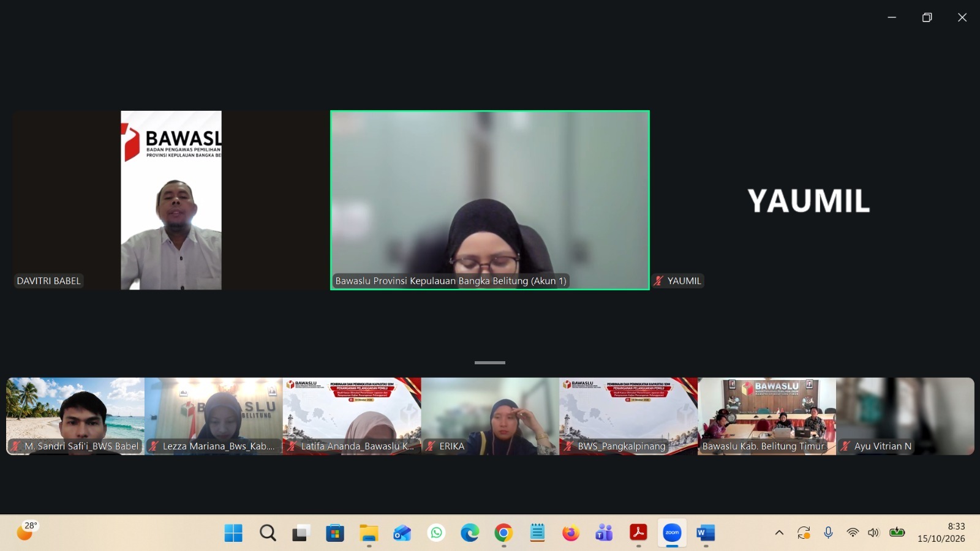
Task: Open the volume control in the tray
Action: [x=873, y=533]
